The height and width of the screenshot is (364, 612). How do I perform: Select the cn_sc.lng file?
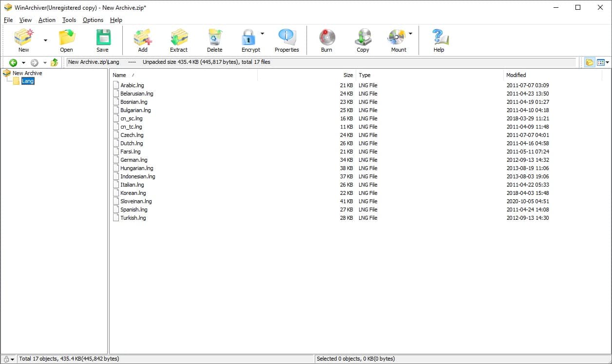(132, 118)
